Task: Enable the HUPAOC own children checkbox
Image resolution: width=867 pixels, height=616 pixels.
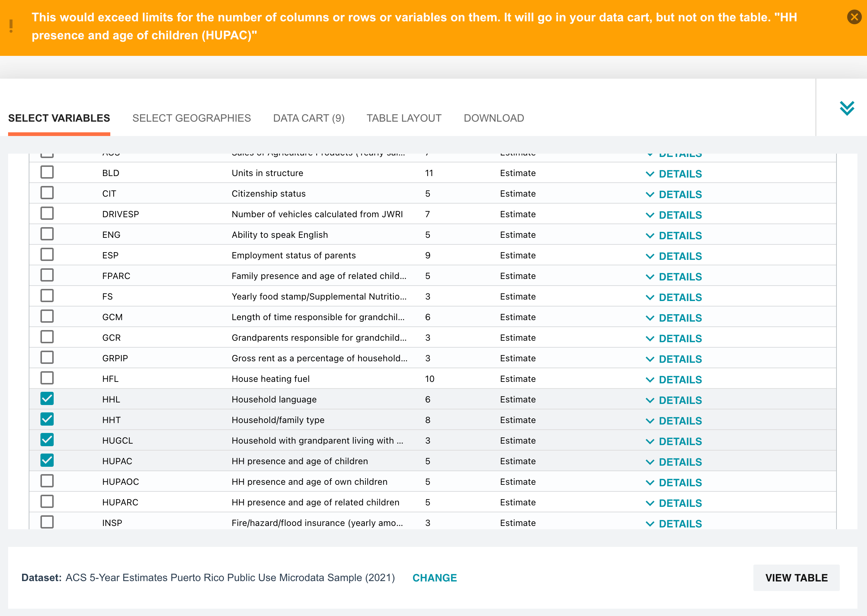Action: pos(47,481)
